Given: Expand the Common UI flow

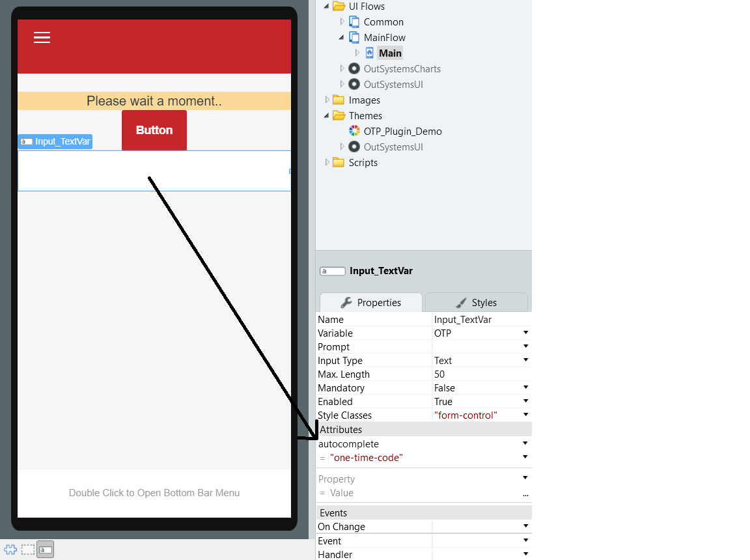Looking at the screenshot, I should pos(342,21).
